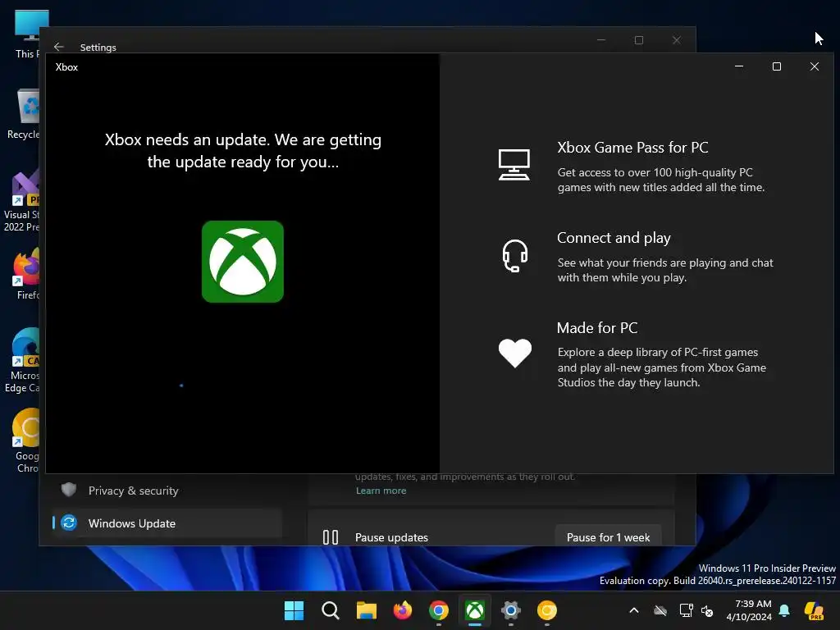The width and height of the screenshot is (840, 630).
Task: Click the Xbox needs an update message
Action: [243, 151]
